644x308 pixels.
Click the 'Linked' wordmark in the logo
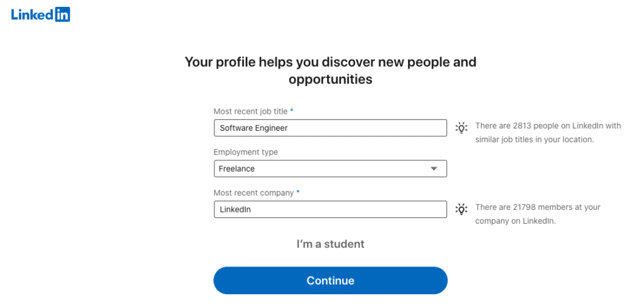tap(33, 14)
